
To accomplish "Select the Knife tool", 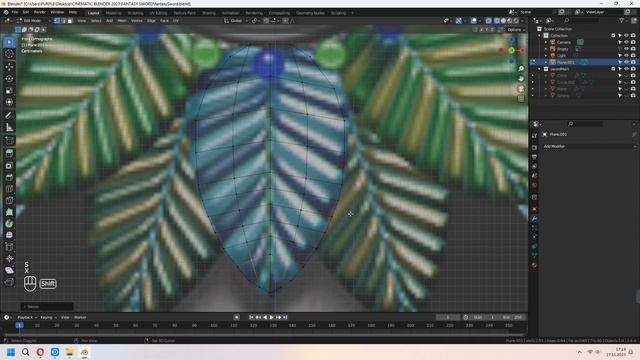I will coord(9,200).
